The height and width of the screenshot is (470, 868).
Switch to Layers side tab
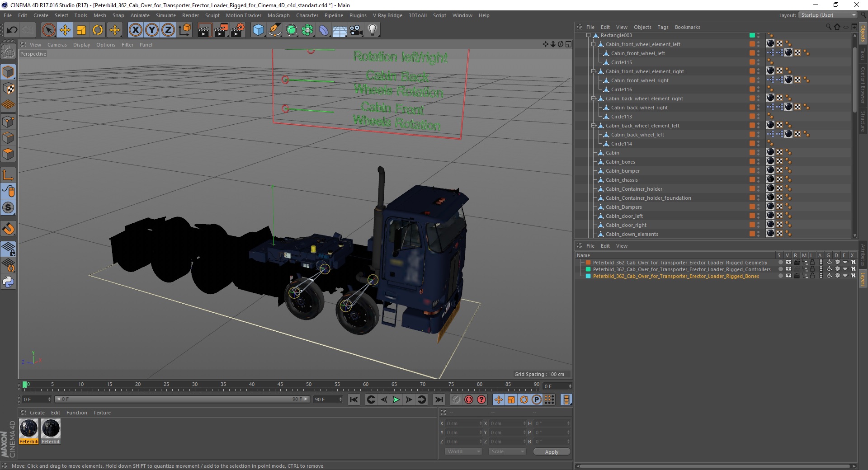click(x=863, y=279)
